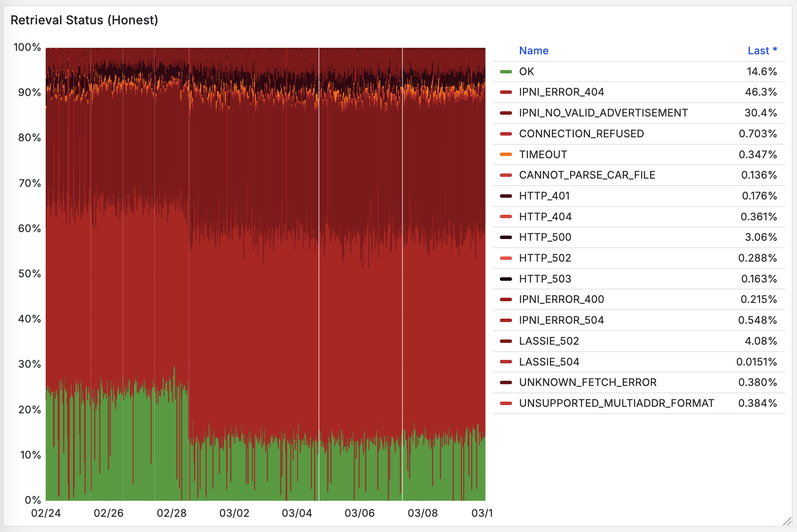The width and height of the screenshot is (797, 532).
Task: Show only the HTTP_500 series
Action: coord(545,237)
